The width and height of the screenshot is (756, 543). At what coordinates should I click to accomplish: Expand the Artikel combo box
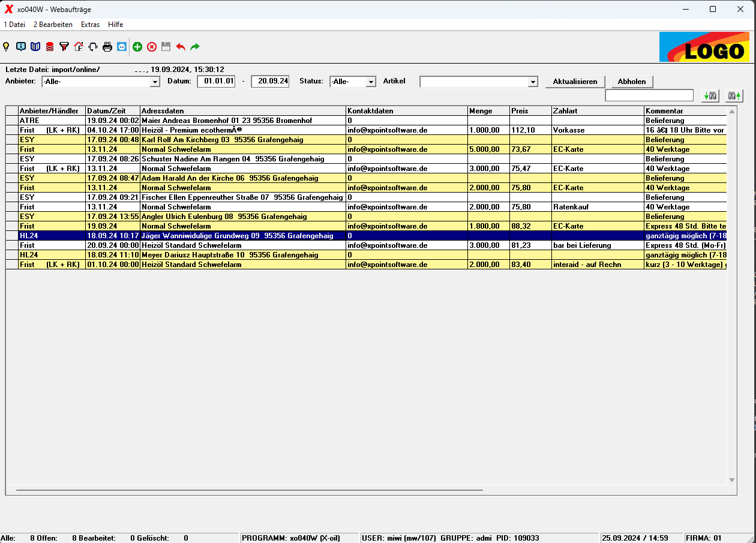[533, 82]
